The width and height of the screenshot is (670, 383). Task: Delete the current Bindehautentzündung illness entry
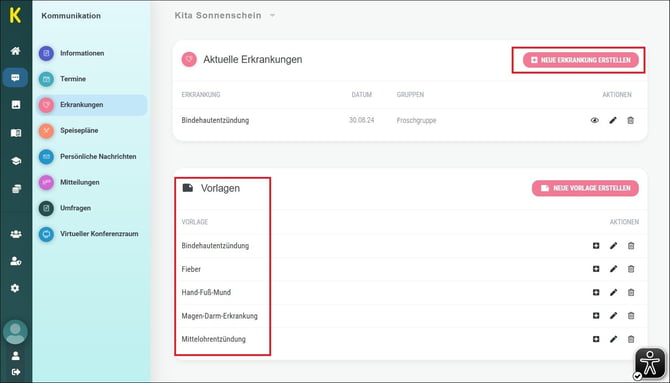(630, 121)
